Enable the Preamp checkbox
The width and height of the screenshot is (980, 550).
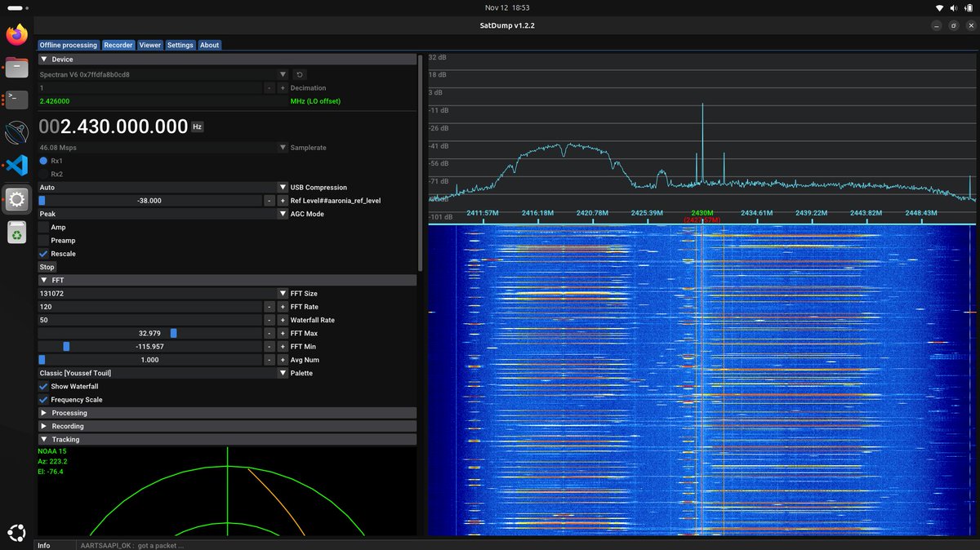pos(43,241)
